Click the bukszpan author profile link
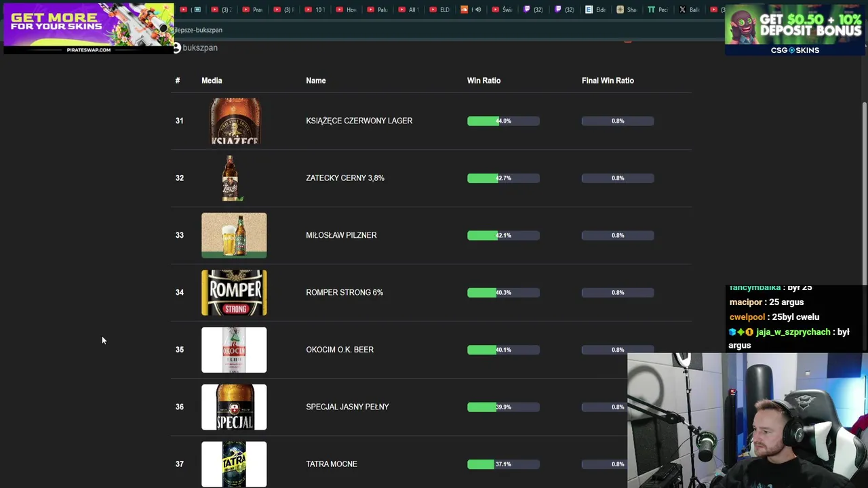Image resolution: width=868 pixels, height=488 pixels. coord(200,47)
